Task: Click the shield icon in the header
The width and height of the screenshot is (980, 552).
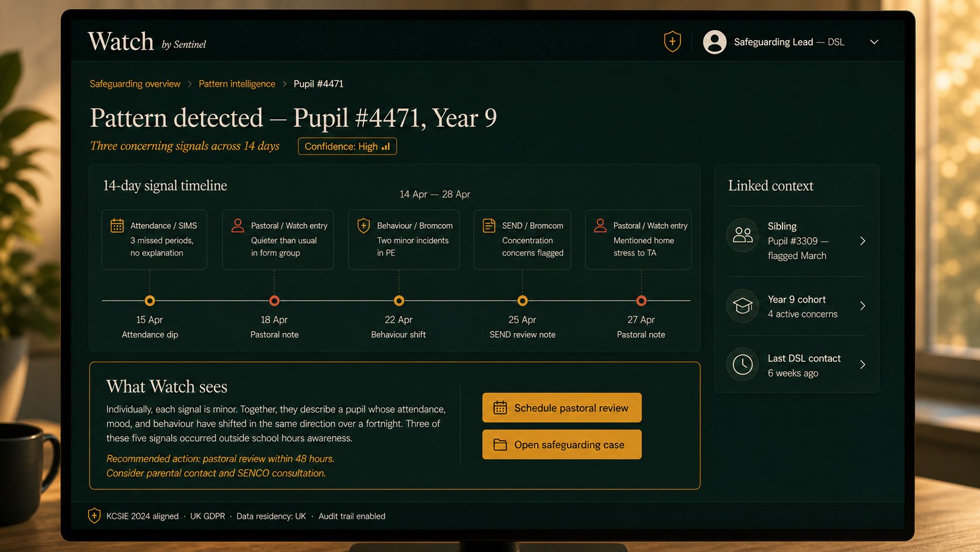Action: [x=672, y=42]
